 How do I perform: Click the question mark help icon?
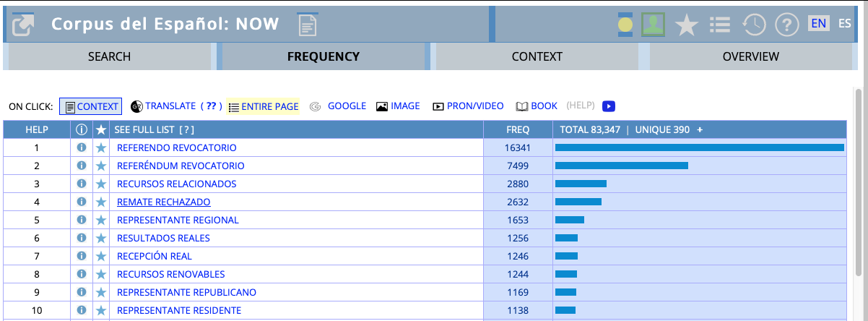click(786, 25)
